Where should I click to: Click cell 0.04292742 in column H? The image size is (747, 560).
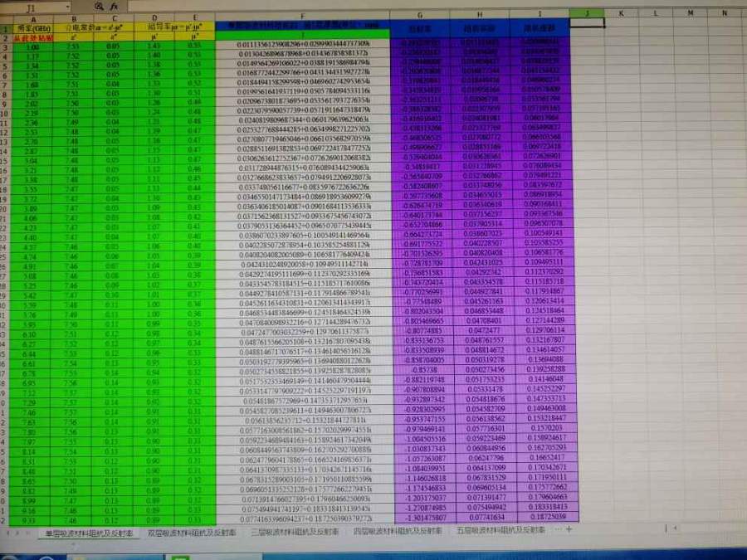pos(484,272)
